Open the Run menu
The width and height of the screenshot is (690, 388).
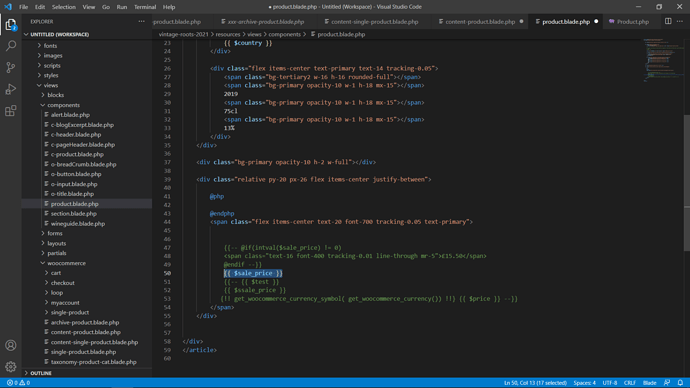click(122, 7)
